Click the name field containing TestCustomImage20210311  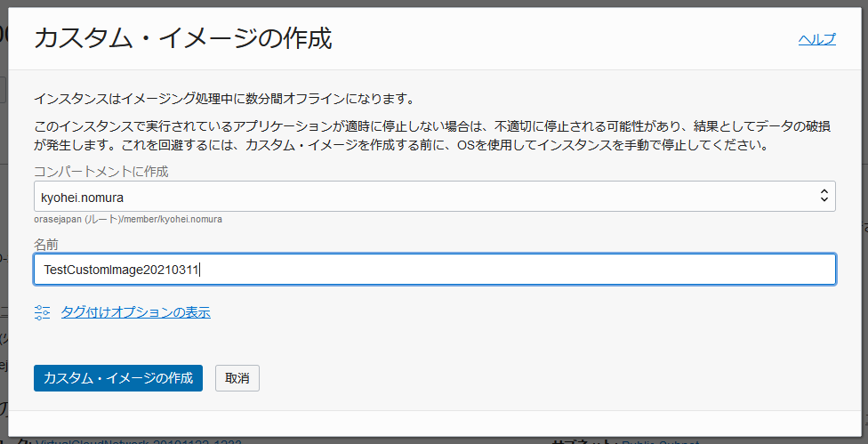pos(435,270)
